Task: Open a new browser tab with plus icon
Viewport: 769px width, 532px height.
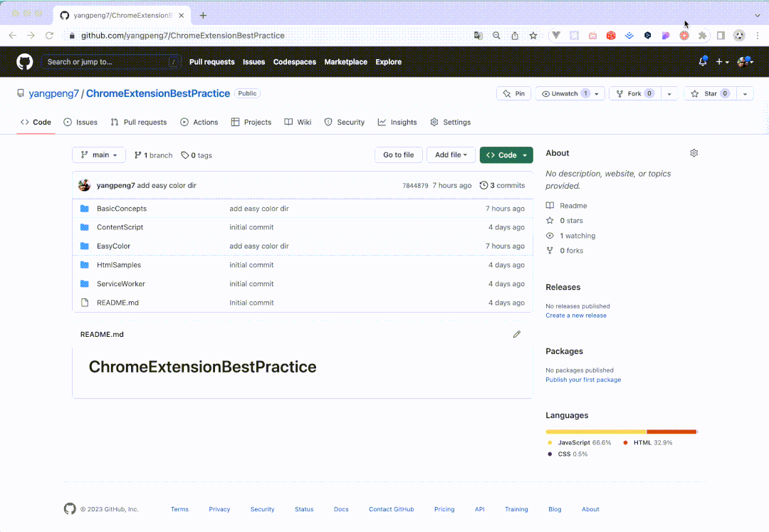Action: (x=203, y=15)
